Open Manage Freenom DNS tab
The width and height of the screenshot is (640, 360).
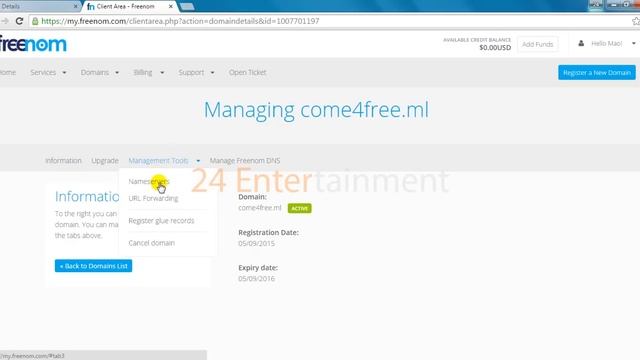(x=245, y=160)
